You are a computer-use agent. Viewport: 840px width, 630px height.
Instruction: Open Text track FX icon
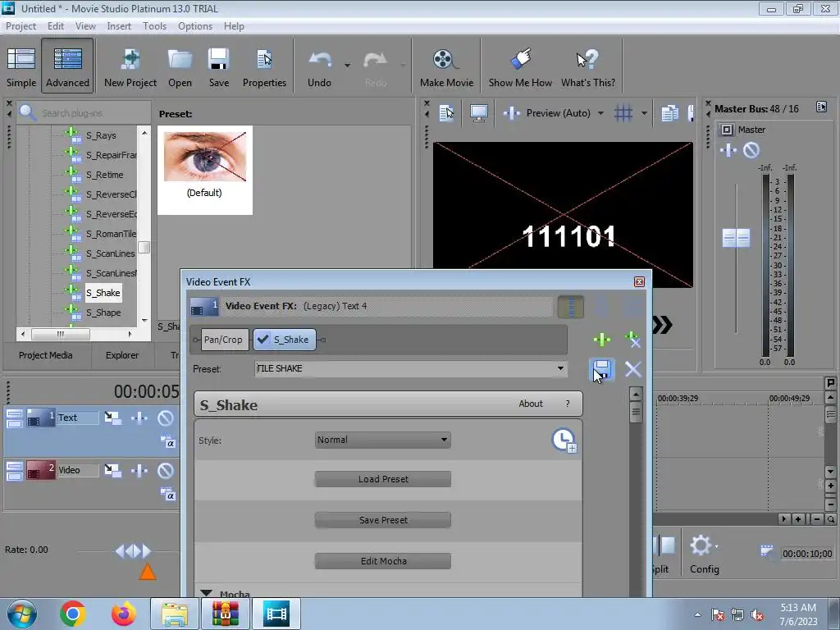139,418
